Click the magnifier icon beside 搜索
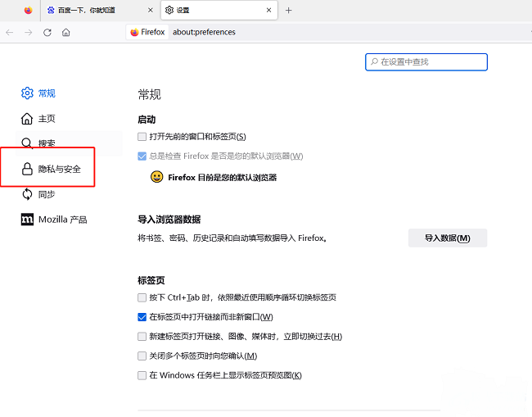 point(27,143)
